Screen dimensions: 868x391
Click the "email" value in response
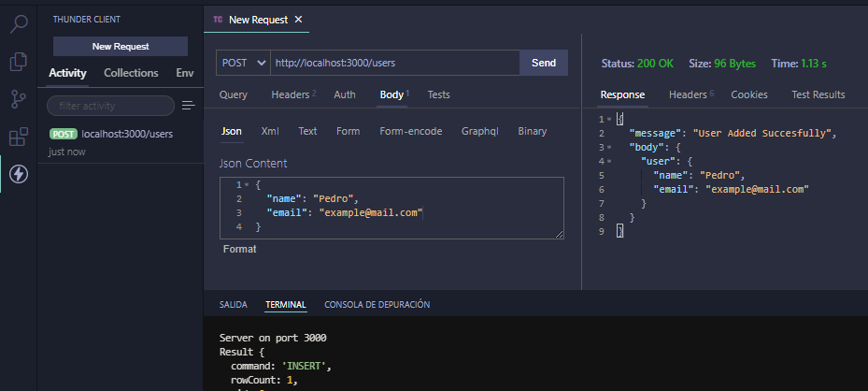(x=757, y=189)
